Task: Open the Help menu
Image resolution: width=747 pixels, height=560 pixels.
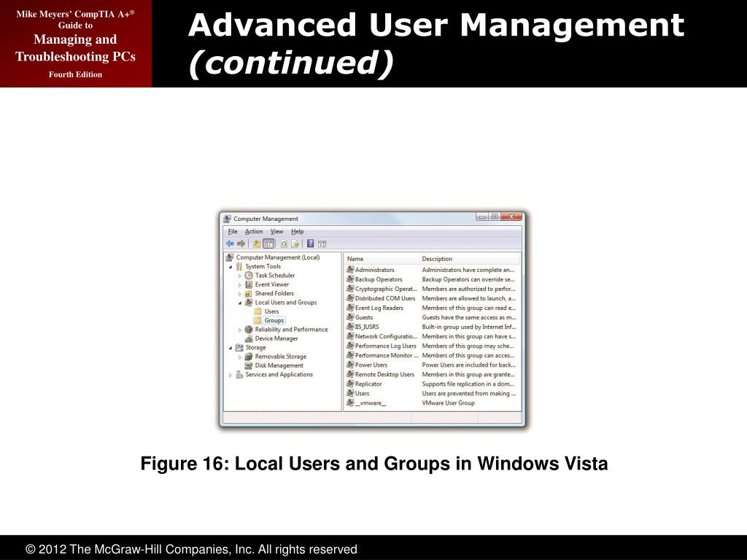Action: pos(298,231)
